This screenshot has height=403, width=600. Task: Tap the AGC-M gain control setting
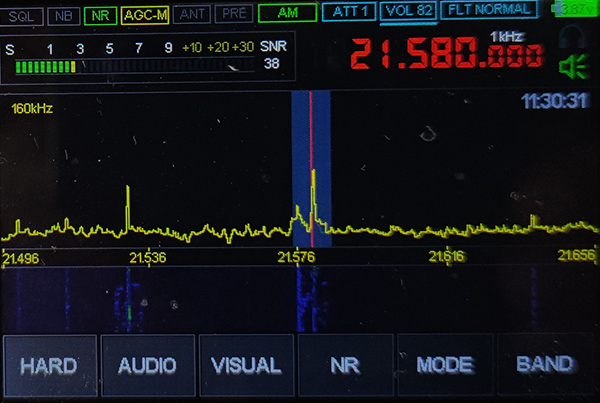145,15
